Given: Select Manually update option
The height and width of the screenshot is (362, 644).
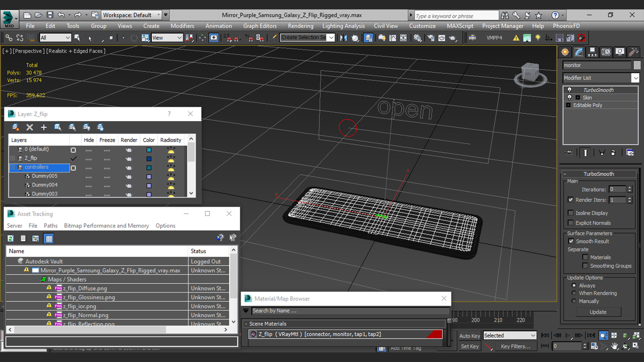Looking at the screenshot, I should pyautogui.click(x=574, y=301).
